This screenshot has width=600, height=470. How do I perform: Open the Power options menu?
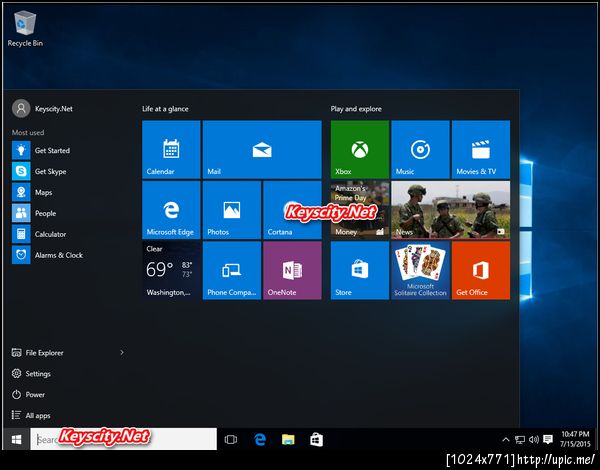[x=28, y=394]
